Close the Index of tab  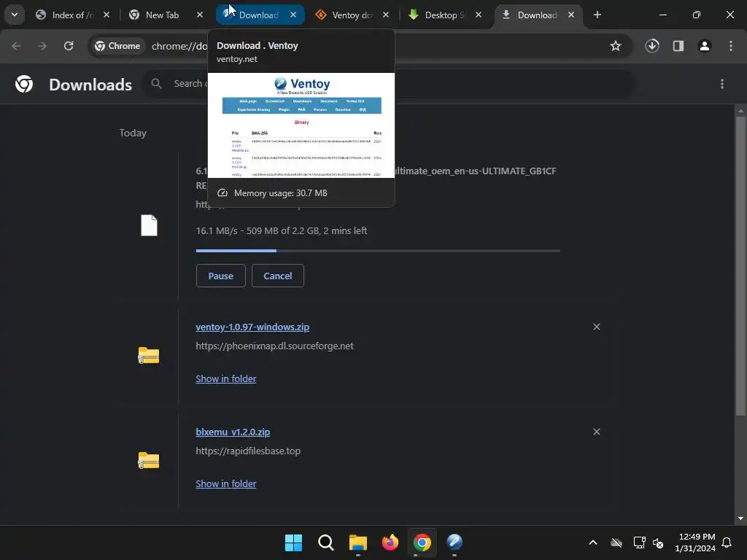[107, 15]
